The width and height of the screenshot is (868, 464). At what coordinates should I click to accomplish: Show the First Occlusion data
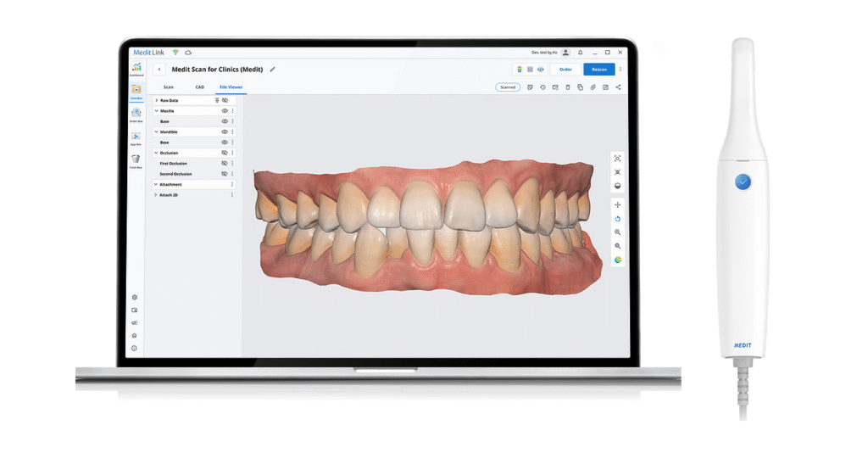click(x=225, y=164)
